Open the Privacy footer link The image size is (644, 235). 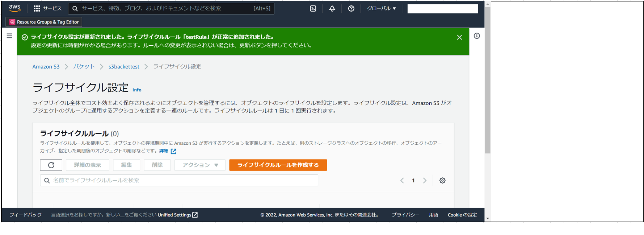click(x=405, y=215)
